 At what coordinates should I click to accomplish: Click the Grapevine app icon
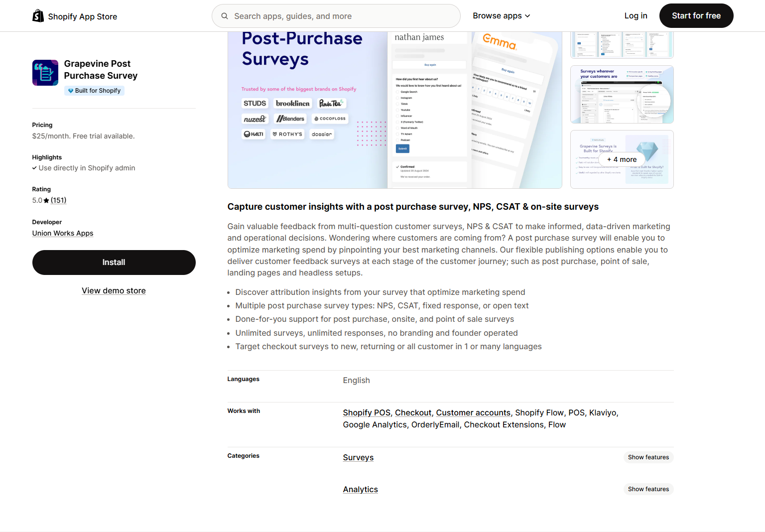coord(45,73)
